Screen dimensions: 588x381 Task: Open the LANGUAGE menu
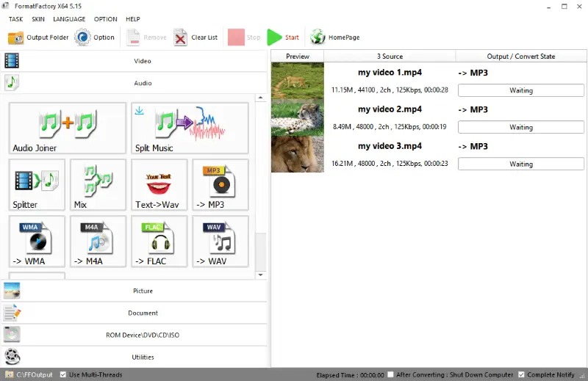[69, 19]
